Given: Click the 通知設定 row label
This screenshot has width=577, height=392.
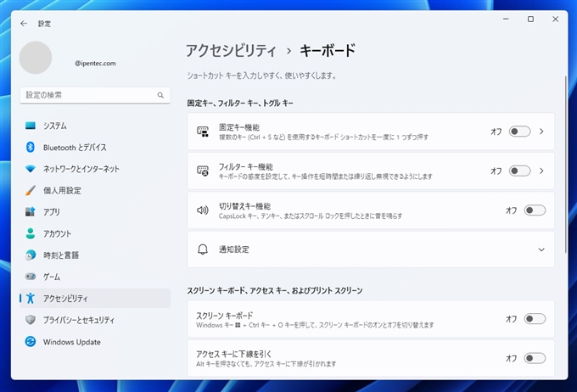Looking at the screenshot, I should click(234, 249).
